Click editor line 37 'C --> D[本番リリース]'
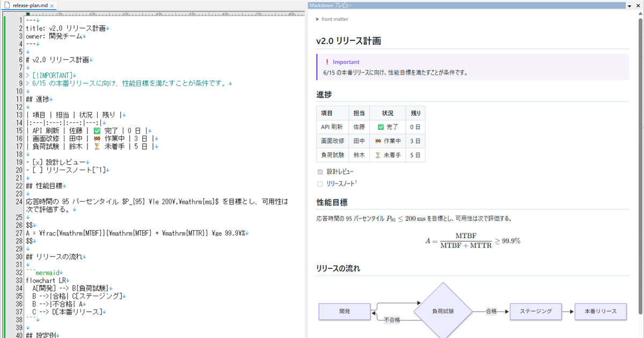Viewport: 644px width, 338px height. point(67,311)
